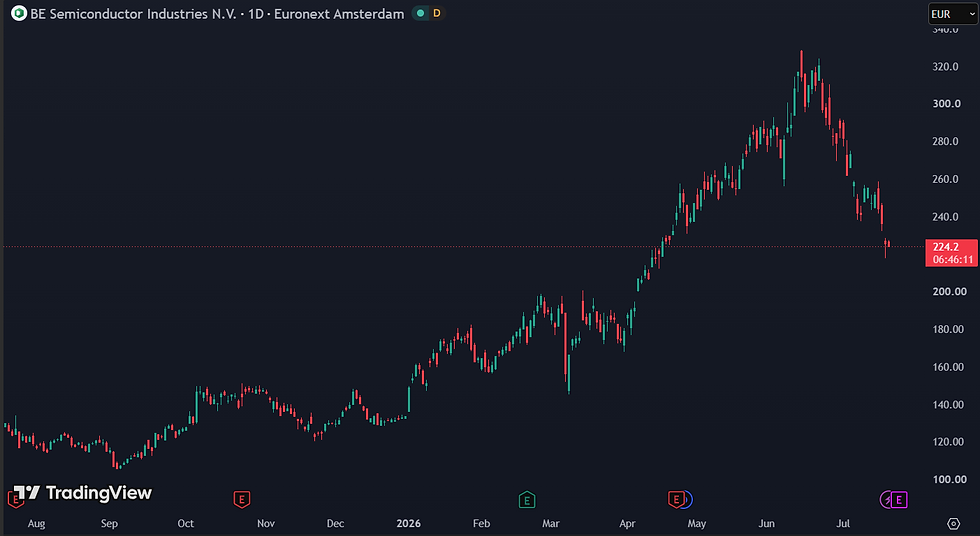980x536 pixels.
Task: Click the orange D data indicator
Action: [436, 13]
